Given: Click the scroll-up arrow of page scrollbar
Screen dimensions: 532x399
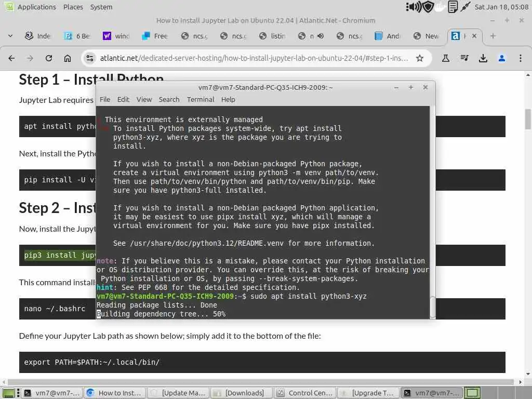Looking at the screenshot, I should point(528,75).
